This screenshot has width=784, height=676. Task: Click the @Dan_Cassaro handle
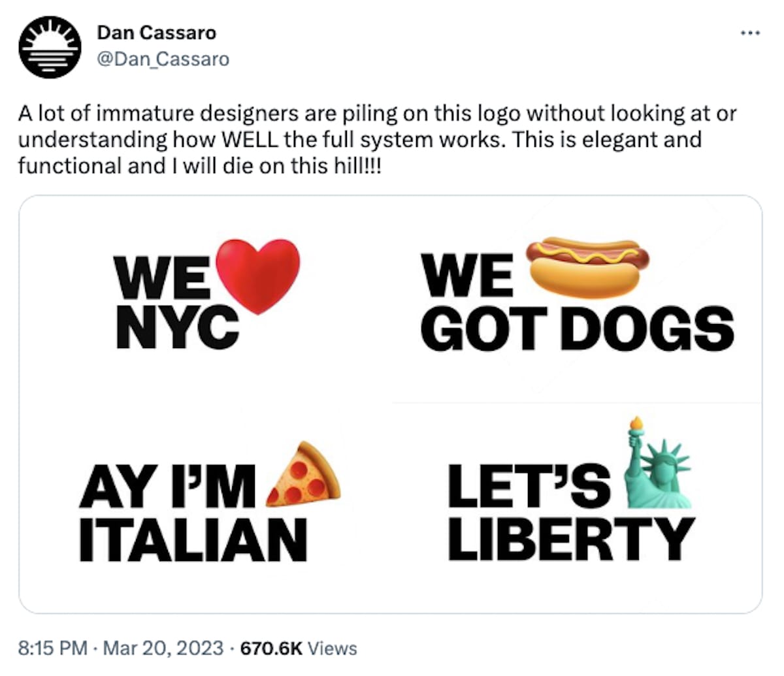(x=163, y=59)
